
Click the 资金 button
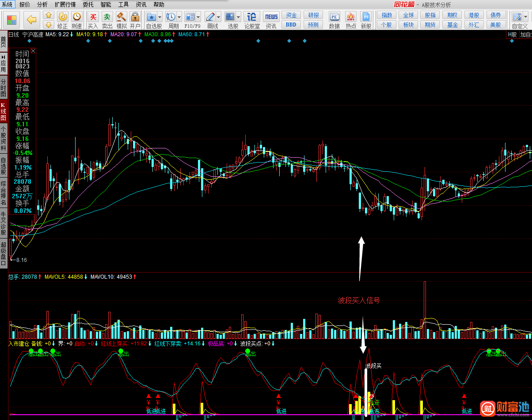coord(291,15)
